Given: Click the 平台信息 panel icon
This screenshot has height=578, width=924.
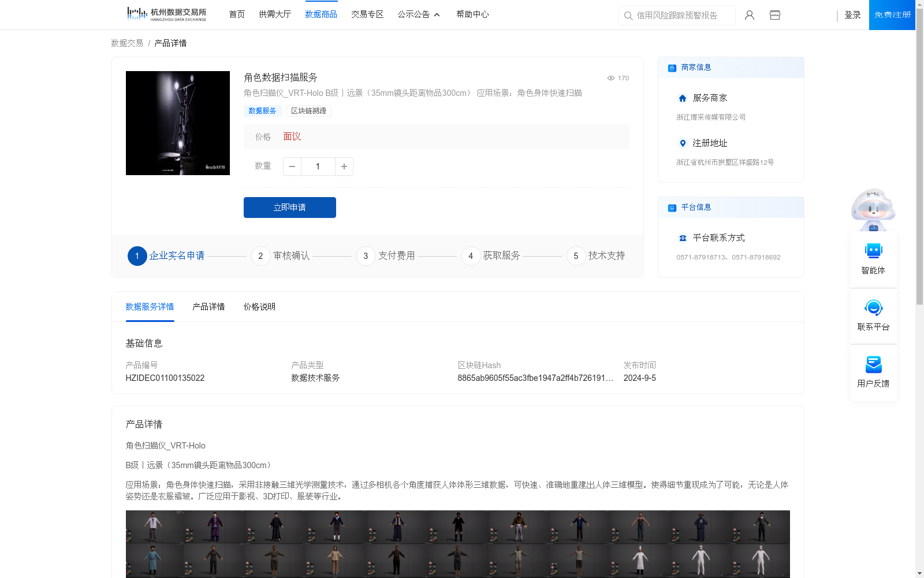Looking at the screenshot, I should (x=672, y=208).
